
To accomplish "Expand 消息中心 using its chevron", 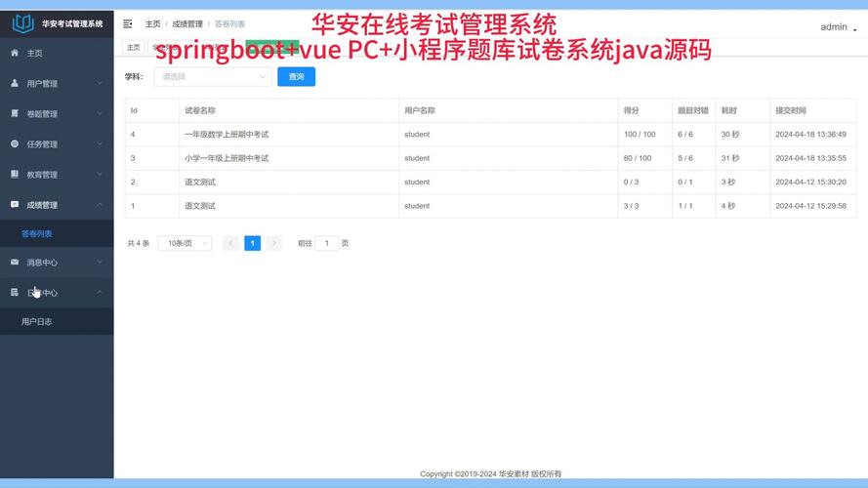I will (100, 263).
